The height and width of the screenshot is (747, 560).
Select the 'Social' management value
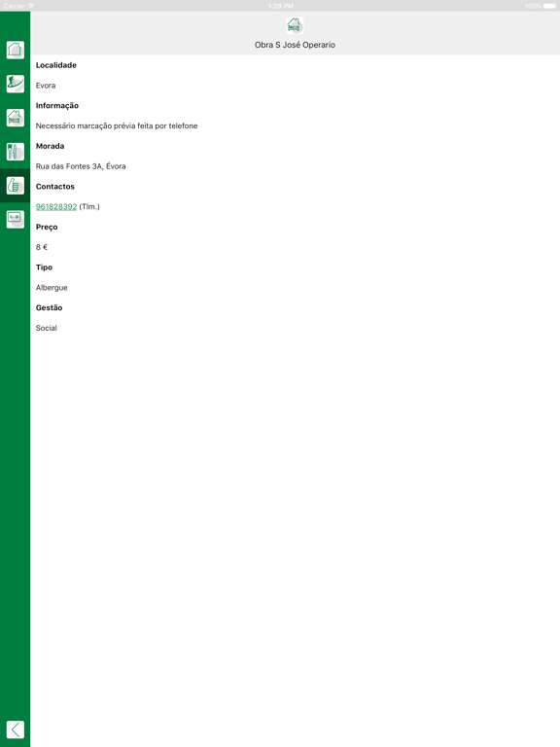point(47,328)
